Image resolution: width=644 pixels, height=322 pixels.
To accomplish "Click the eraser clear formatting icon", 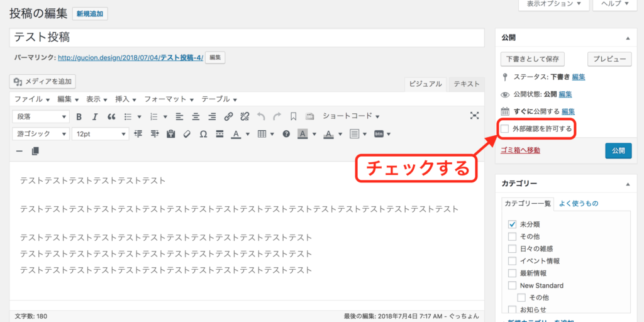I will [x=187, y=134].
